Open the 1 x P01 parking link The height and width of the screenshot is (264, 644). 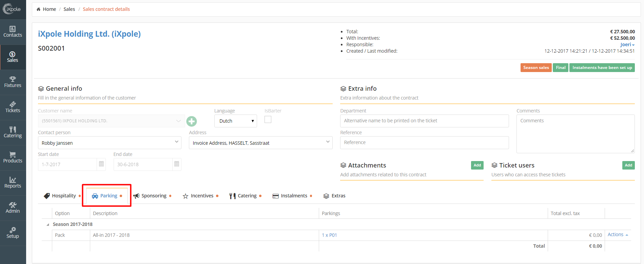[x=329, y=235]
